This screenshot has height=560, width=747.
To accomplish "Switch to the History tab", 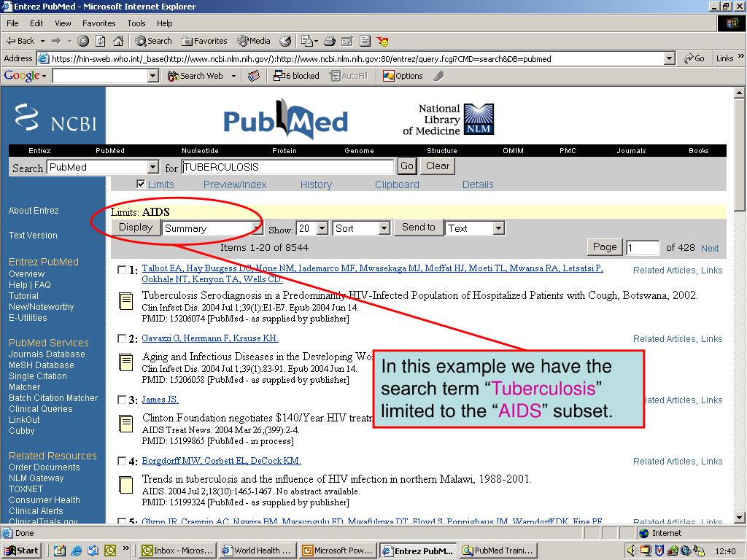I will (x=316, y=184).
